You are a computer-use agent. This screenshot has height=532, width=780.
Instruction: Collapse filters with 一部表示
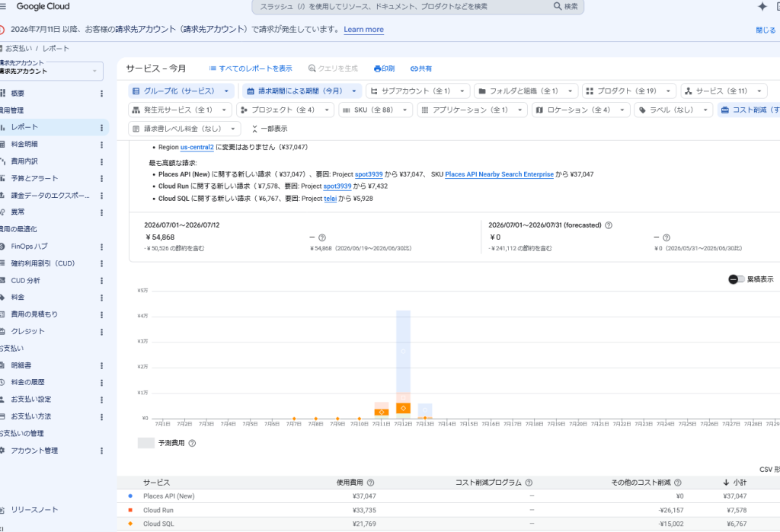pyautogui.click(x=270, y=129)
